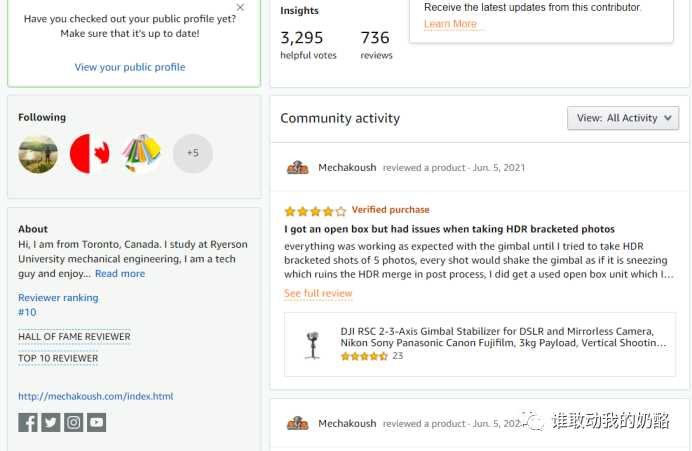Expand About text with Read more

click(120, 274)
